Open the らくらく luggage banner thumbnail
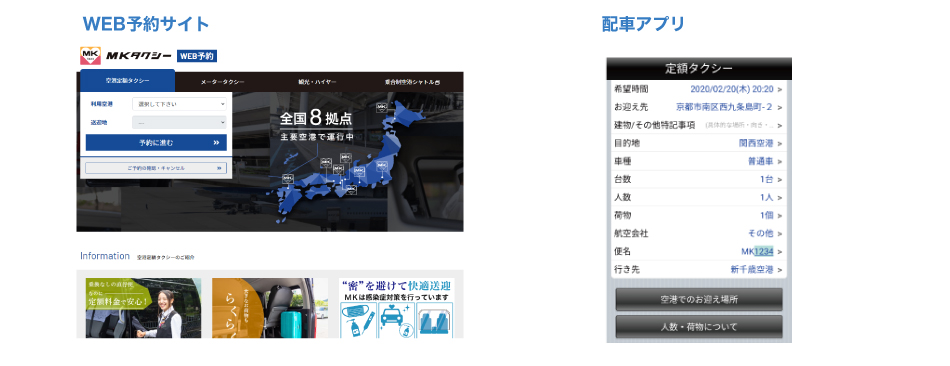 [x=270, y=308]
